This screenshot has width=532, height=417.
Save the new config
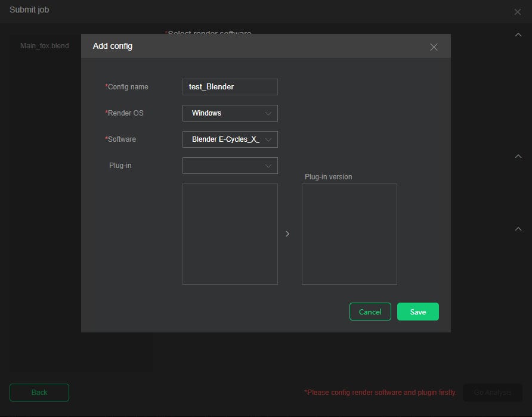click(x=418, y=312)
